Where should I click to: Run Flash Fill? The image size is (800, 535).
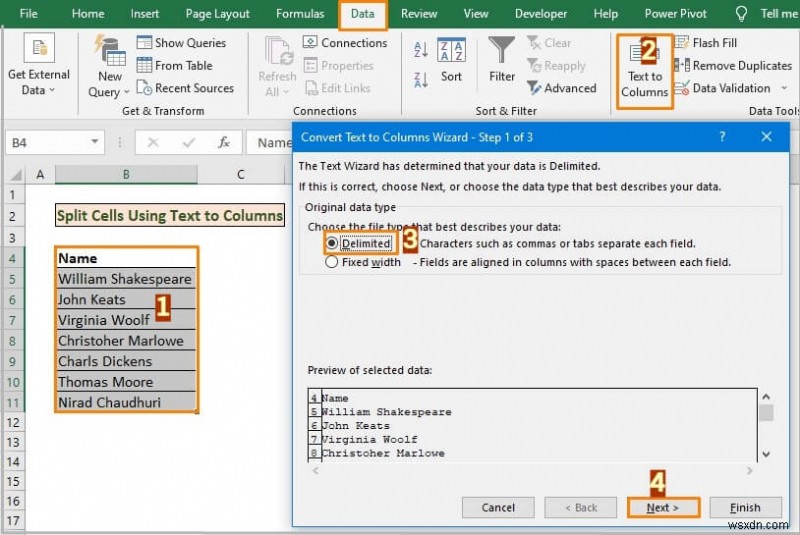click(x=706, y=43)
